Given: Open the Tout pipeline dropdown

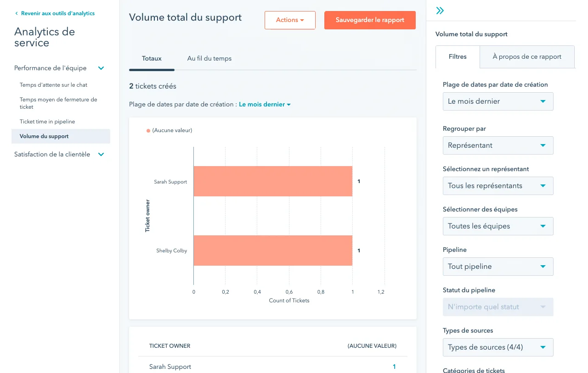Looking at the screenshot, I should click(498, 267).
